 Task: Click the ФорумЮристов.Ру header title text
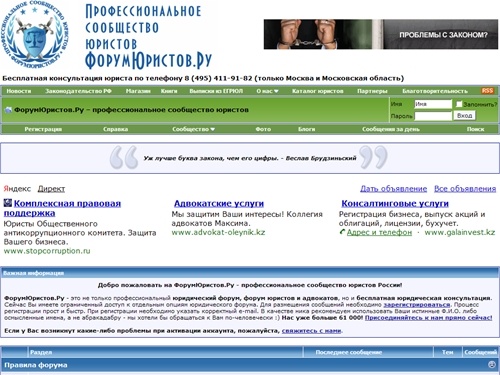131,110
